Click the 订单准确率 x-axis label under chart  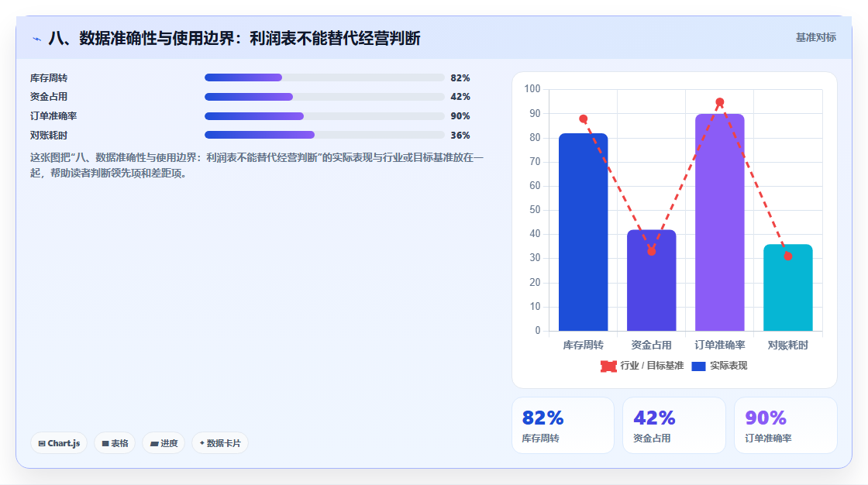(x=720, y=345)
